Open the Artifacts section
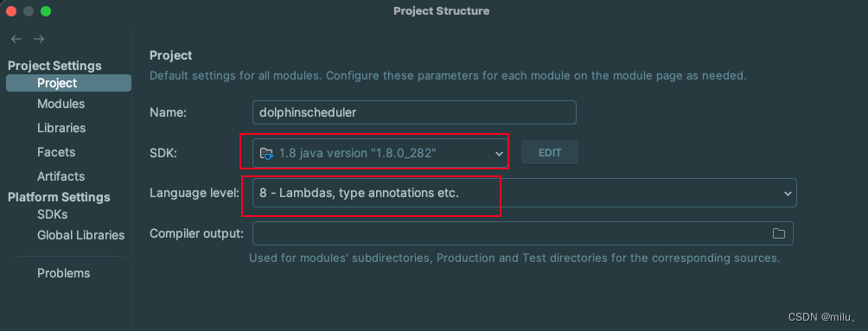Image resolution: width=868 pixels, height=331 pixels. click(x=61, y=176)
